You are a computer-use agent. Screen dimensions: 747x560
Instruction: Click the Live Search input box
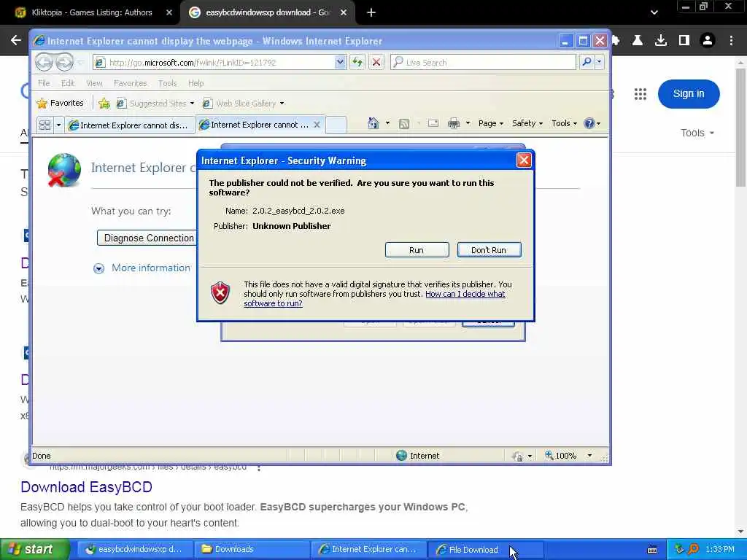483,63
